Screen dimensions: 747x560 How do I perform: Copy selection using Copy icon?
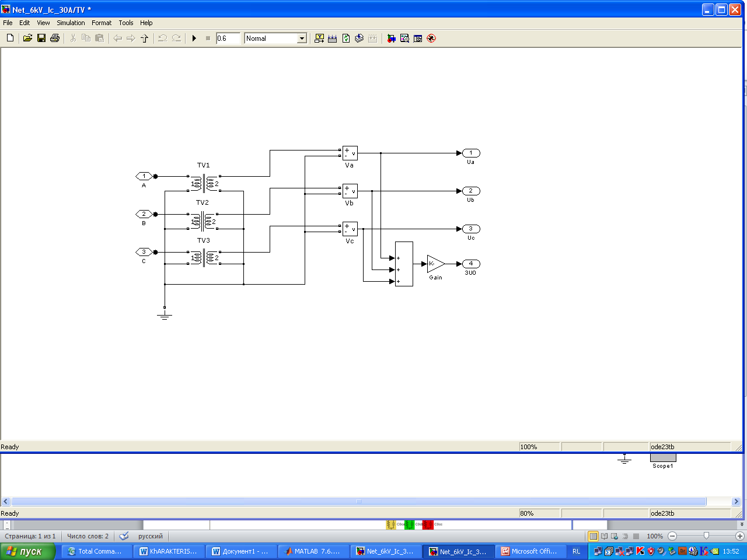pos(86,38)
